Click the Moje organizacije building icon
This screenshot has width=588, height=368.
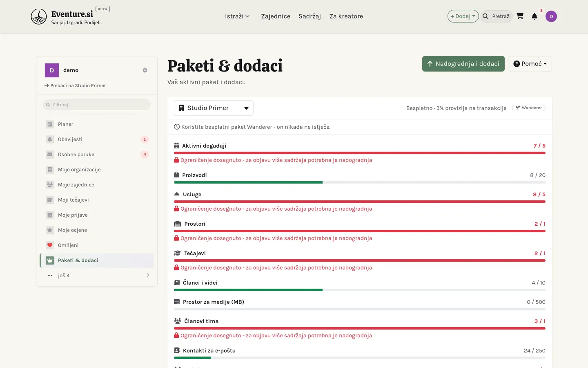point(50,170)
